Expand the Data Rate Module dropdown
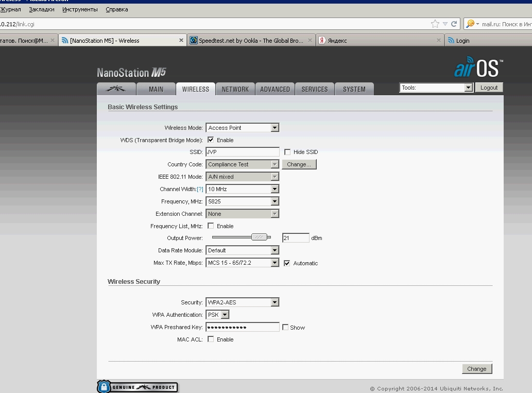Viewport: 532px width, 393px height. (242, 250)
